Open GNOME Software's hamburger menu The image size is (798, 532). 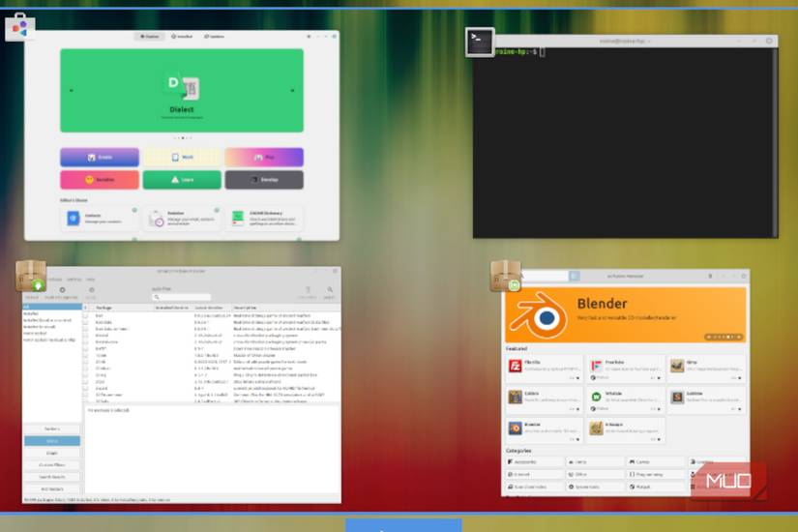tap(309, 37)
